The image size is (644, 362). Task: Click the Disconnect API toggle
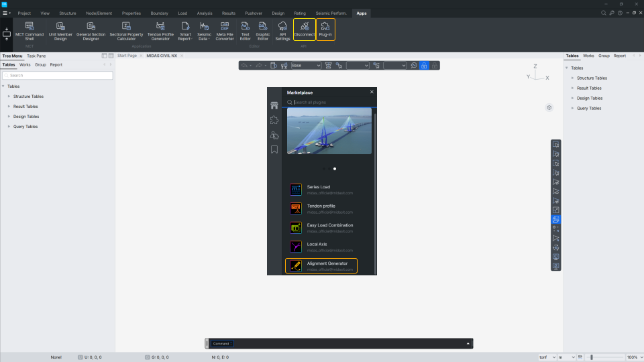click(x=305, y=30)
